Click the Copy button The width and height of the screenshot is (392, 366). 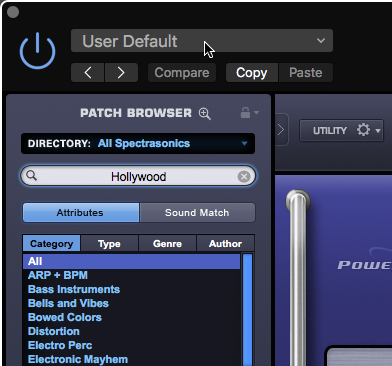(x=252, y=72)
